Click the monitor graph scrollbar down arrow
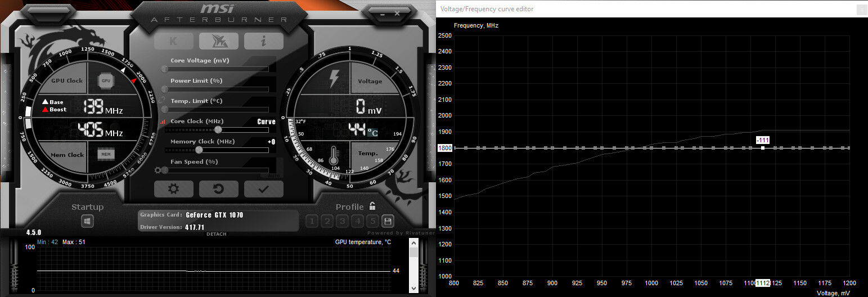Screen dimensions: 868x297 click(x=413, y=288)
